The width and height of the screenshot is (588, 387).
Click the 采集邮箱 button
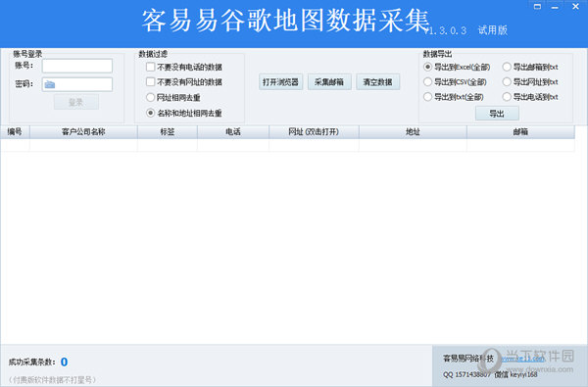coord(329,82)
